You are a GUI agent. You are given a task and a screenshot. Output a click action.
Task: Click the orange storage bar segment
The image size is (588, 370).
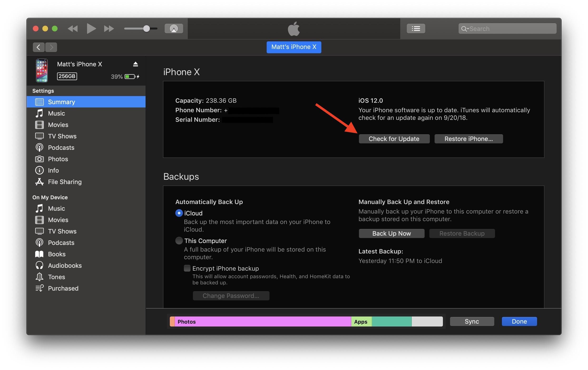[x=172, y=322]
